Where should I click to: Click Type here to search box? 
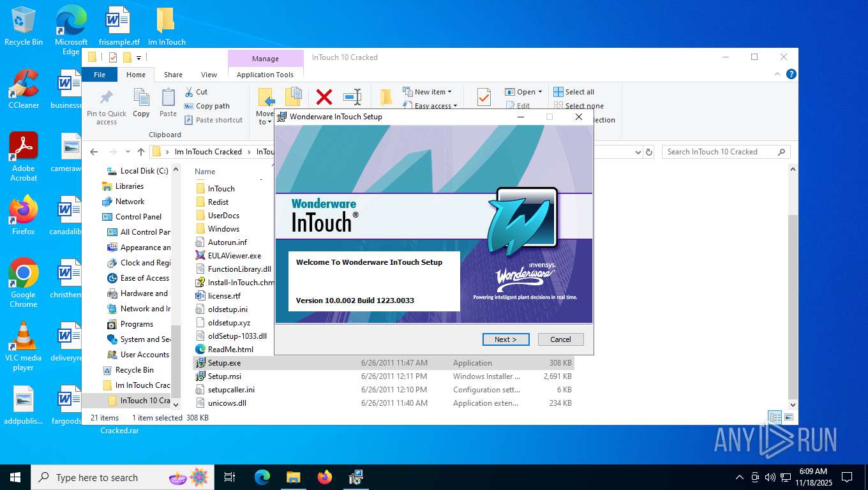[x=124, y=477]
